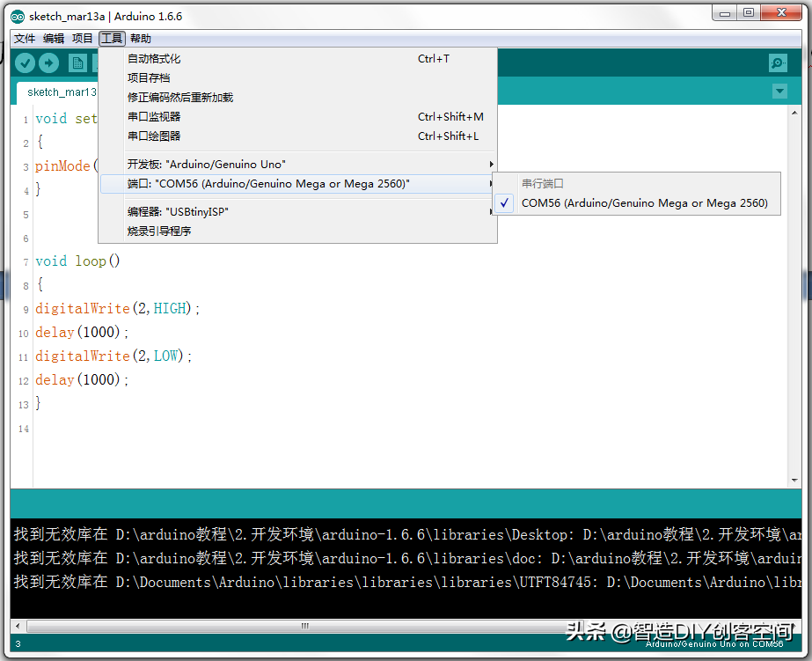Minimize the Arduino window
Screen dimensions: 812x661
tap(725, 12)
